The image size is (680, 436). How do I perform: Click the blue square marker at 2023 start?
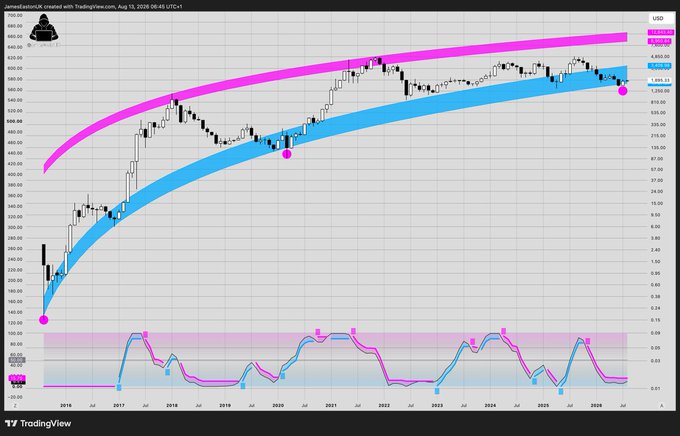pyautogui.click(x=437, y=391)
